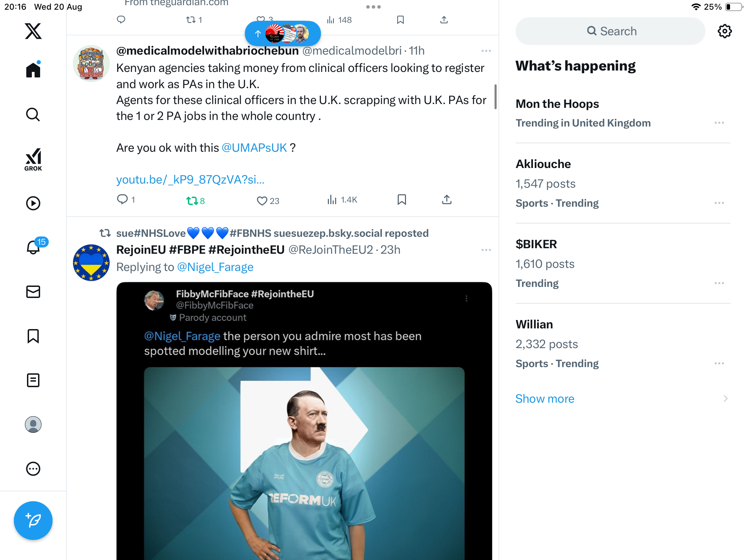This screenshot has width=747, height=560.
Task: Open the Mon the Hoops trend
Action: coord(557,104)
